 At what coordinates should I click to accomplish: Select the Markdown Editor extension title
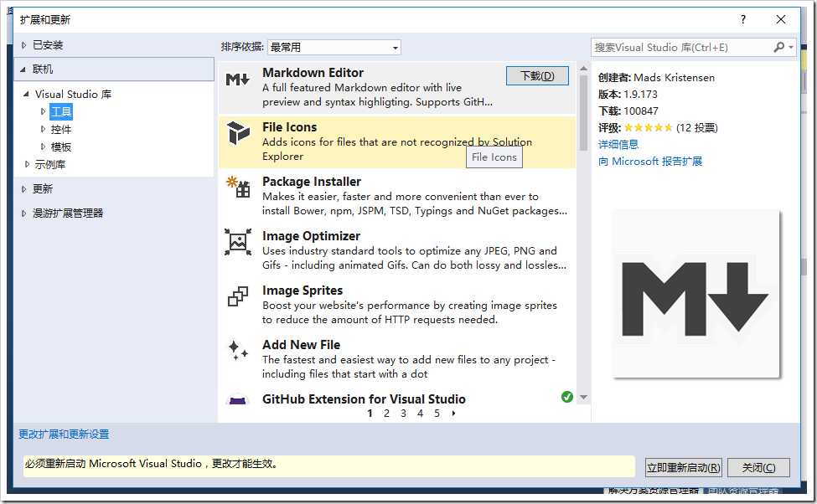click(313, 72)
